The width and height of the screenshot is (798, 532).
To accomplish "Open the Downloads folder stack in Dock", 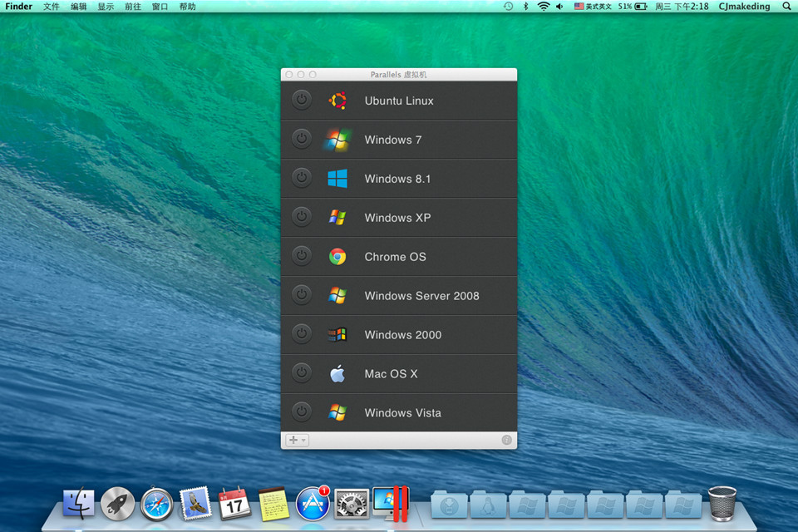I will pos(449,505).
